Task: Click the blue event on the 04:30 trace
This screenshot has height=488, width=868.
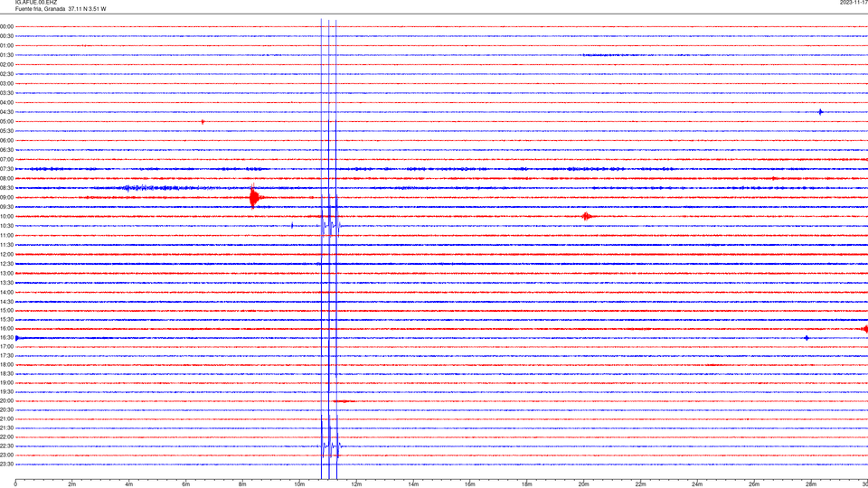Action: point(820,112)
